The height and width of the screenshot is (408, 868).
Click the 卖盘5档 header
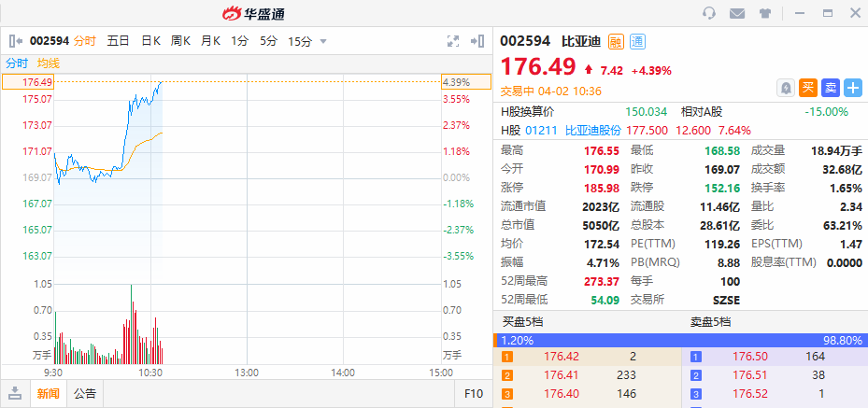(x=710, y=322)
